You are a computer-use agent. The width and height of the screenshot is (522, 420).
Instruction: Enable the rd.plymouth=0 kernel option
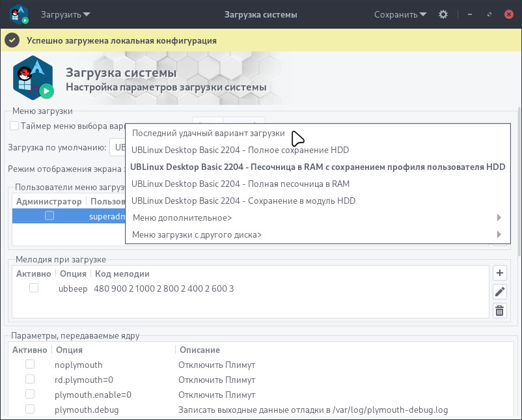(x=30, y=379)
